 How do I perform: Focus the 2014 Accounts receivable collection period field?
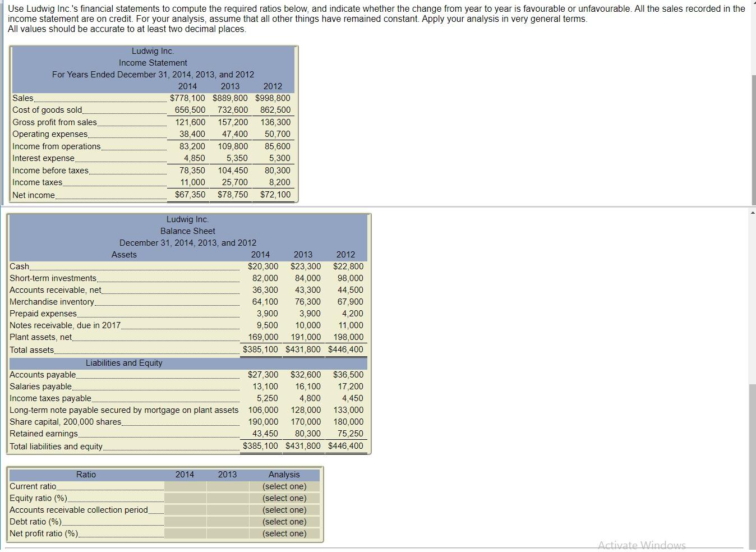[185, 510]
